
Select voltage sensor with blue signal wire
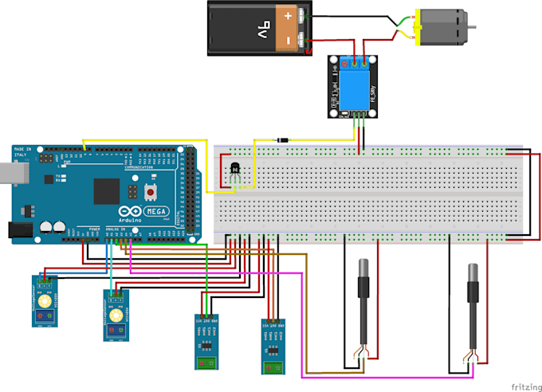[45, 301]
